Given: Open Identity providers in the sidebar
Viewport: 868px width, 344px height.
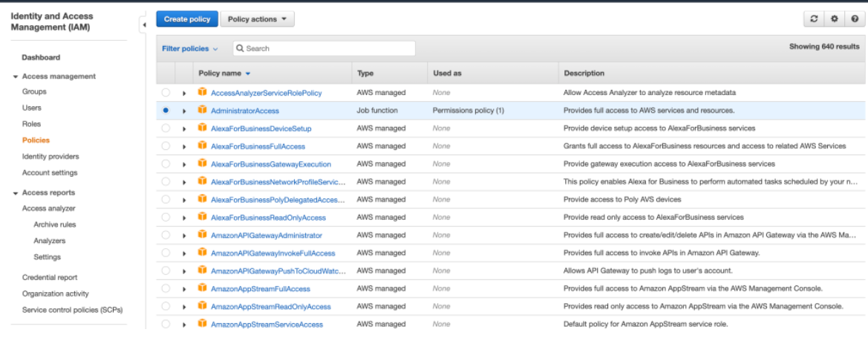Looking at the screenshot, I should point(50,156).
